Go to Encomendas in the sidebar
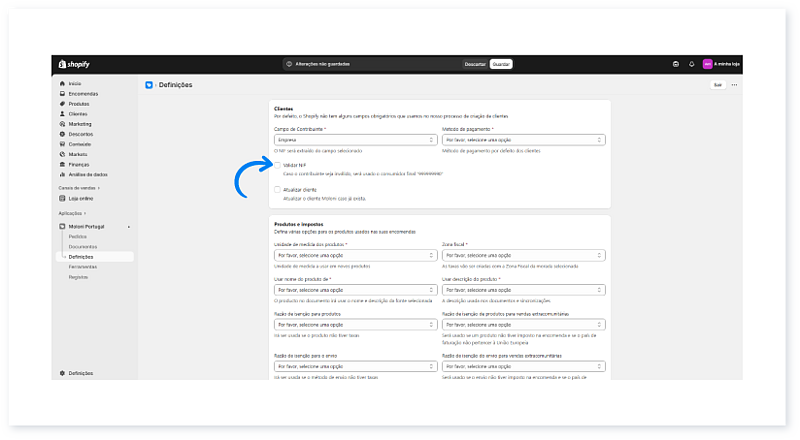The image size is (800, 440). coord(82,94)
